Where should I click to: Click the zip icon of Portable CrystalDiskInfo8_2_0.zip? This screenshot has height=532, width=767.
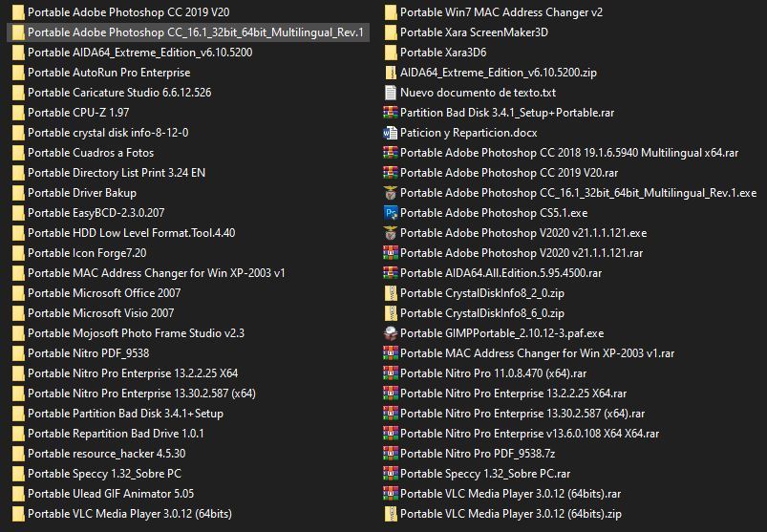[390, 293]
